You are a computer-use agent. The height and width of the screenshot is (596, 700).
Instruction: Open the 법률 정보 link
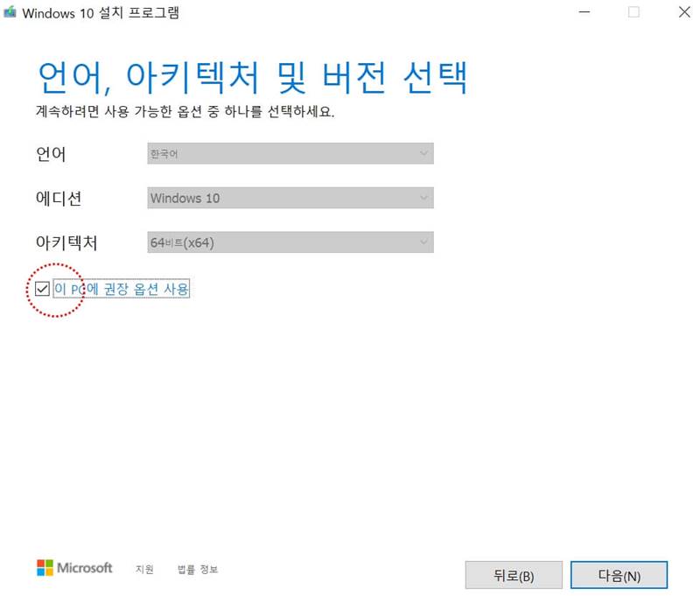point(198,569)
